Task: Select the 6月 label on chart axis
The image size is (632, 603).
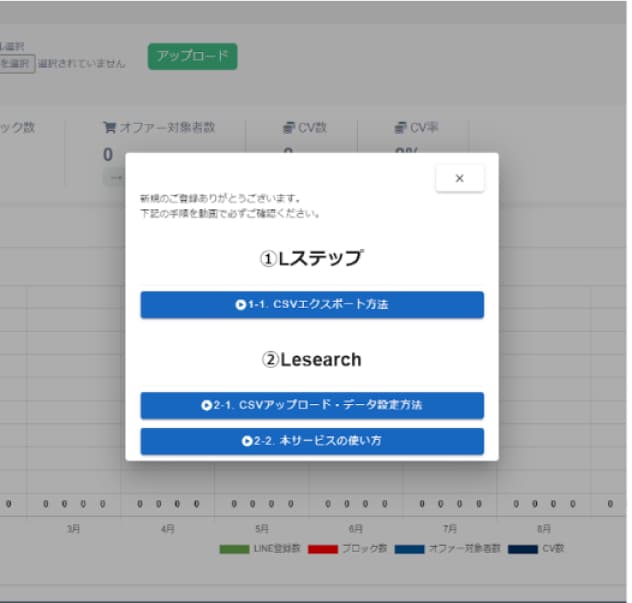Action: coord(355,528)
